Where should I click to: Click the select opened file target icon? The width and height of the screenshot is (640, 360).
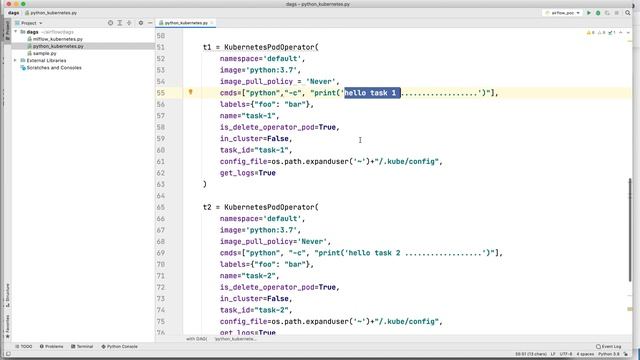click(x=110, y=23)
